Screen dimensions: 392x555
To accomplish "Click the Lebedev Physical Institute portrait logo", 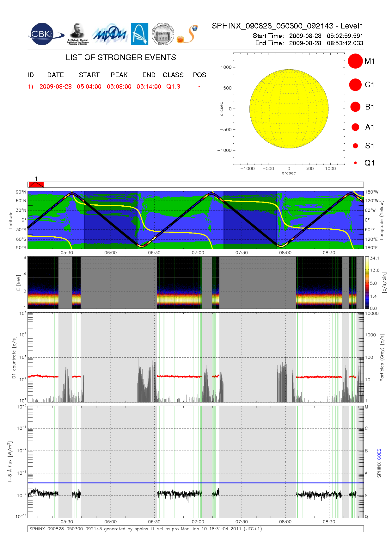I will (x=77, y=34).
